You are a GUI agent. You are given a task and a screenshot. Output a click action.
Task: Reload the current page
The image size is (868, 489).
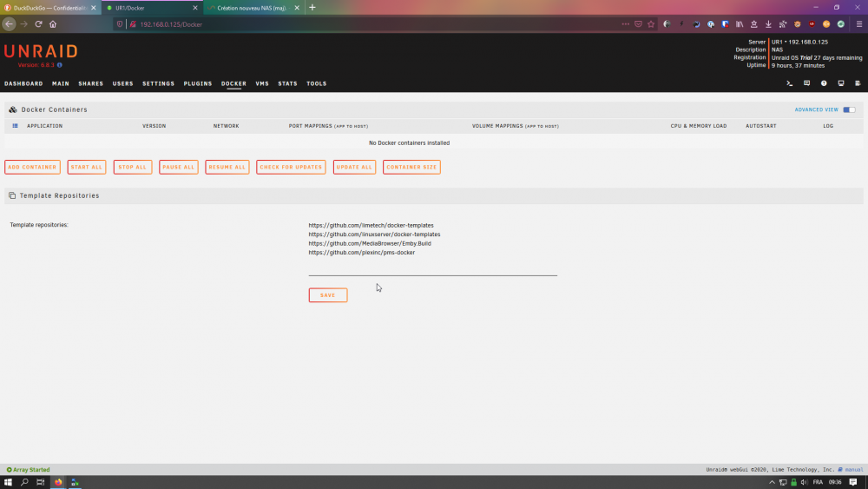point(38,23)
